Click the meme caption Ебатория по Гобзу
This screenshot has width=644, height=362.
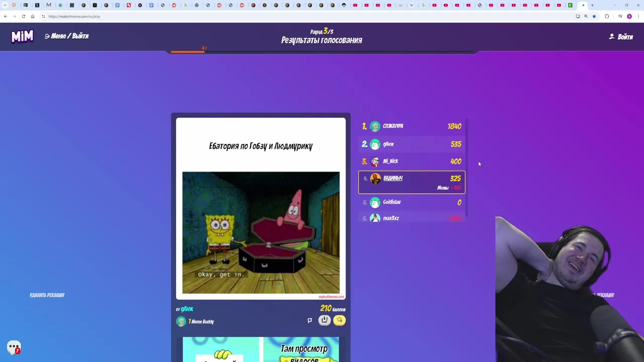(261, 146)
